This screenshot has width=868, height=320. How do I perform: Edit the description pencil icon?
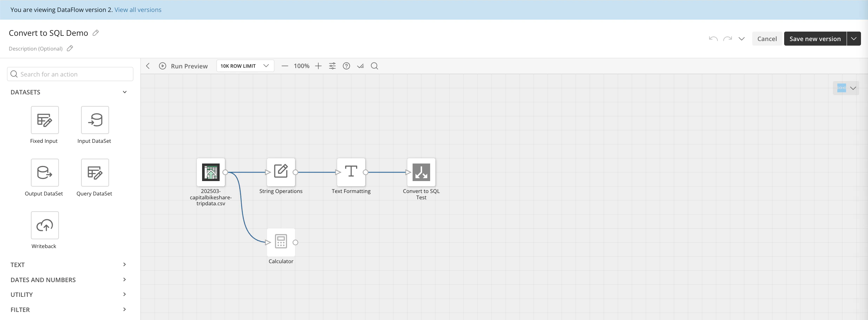(x=70, y=48)
